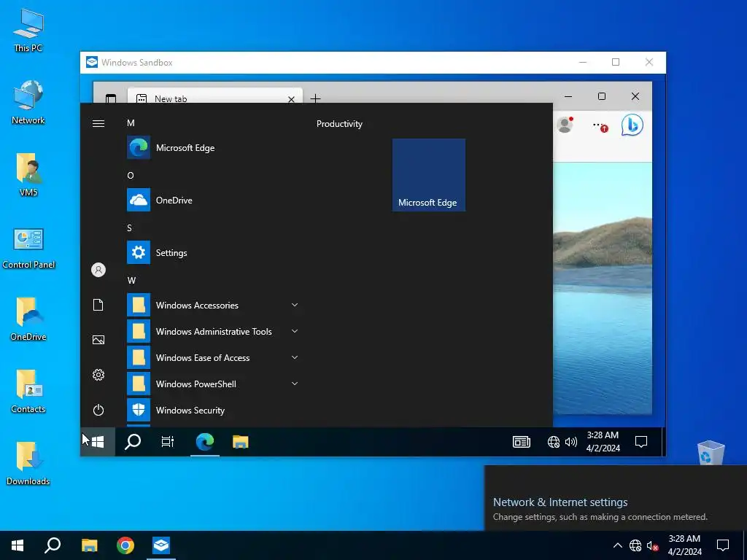Screen dimensions: 747x560
Task: Close the New tab tab in Edge
Action: (x=291, y=99)
